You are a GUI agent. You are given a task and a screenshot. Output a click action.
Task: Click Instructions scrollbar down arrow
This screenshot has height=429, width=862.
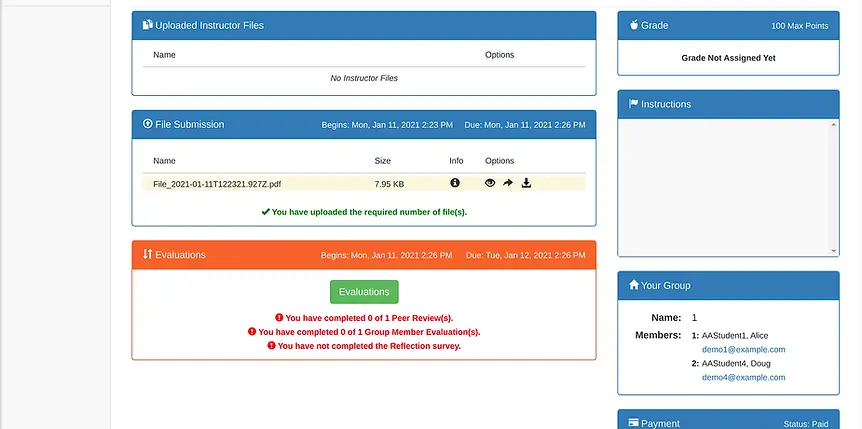pos(833,251)
